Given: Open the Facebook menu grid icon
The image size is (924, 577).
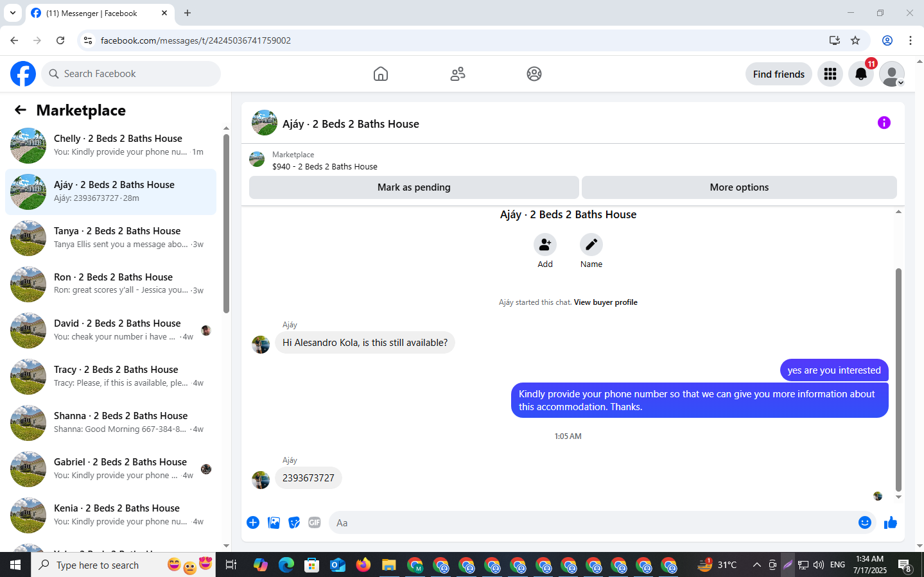Looking at the screenshot, I should click(830, 74).
